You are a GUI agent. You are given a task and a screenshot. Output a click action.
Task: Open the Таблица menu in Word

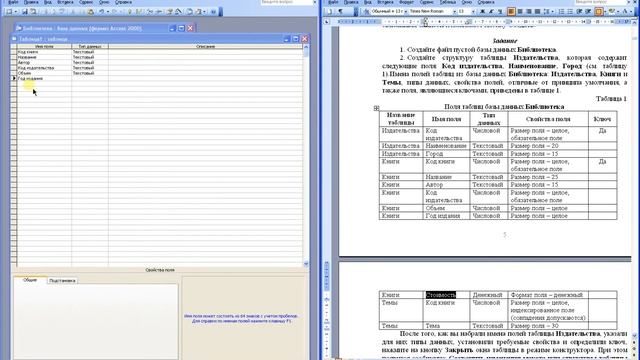pos(447,2)
